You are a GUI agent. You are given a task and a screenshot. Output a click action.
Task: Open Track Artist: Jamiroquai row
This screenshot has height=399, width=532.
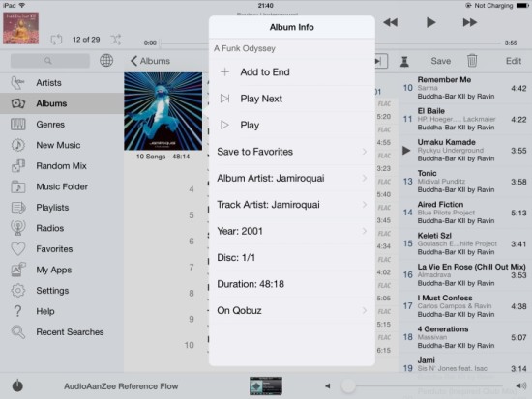[x=292, y=205]
